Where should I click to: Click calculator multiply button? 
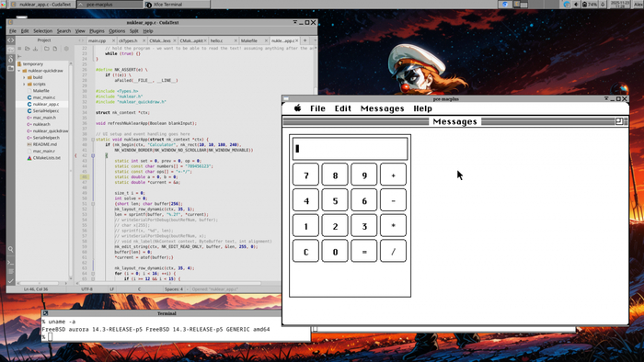click(x=393, y=226)
